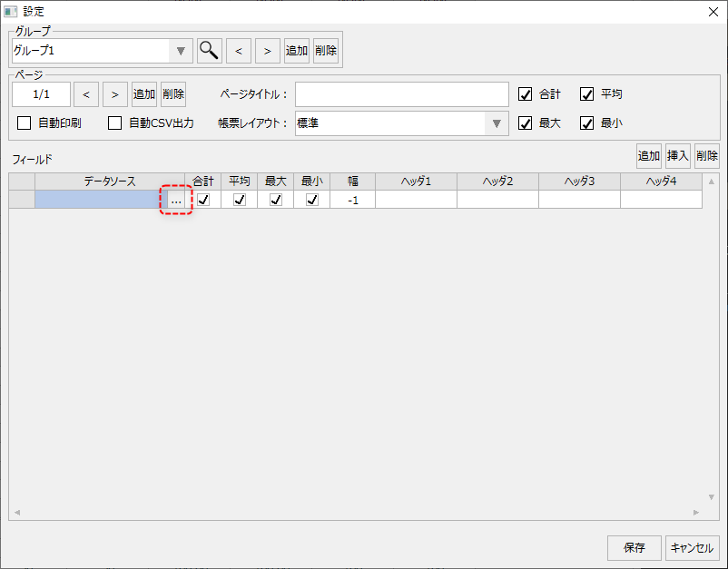This screenshot has width=728, height=569.
Task: Open the 帳票レイアウト dropdown
Action: 497,123
